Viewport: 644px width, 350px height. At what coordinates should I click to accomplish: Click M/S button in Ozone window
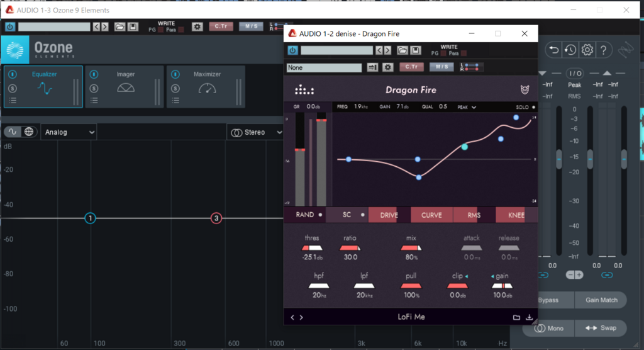tap(251, 26)
